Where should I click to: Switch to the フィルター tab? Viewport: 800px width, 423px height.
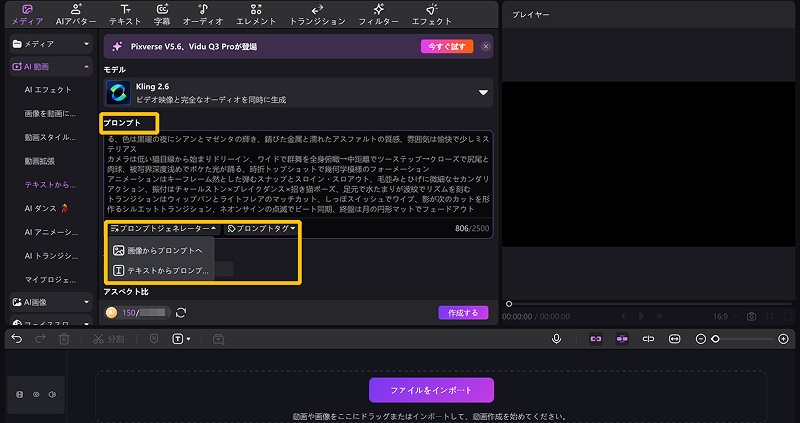[378, 15]
